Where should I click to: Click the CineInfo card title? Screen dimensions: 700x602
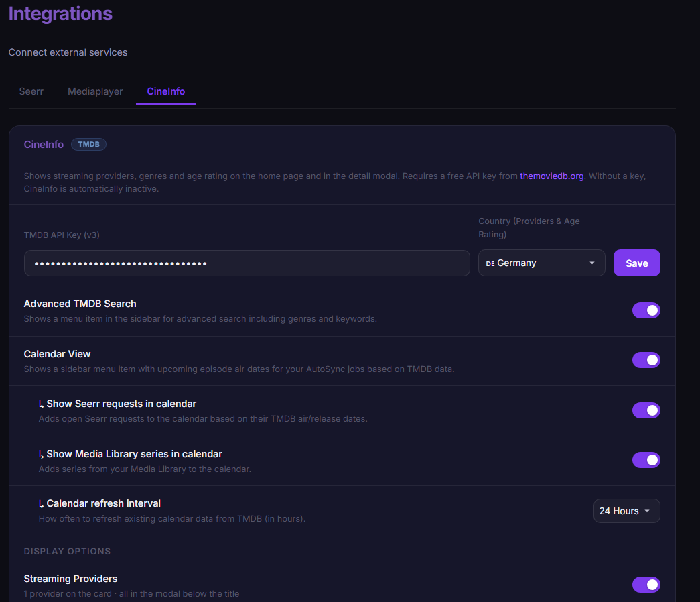click(44, 145)
